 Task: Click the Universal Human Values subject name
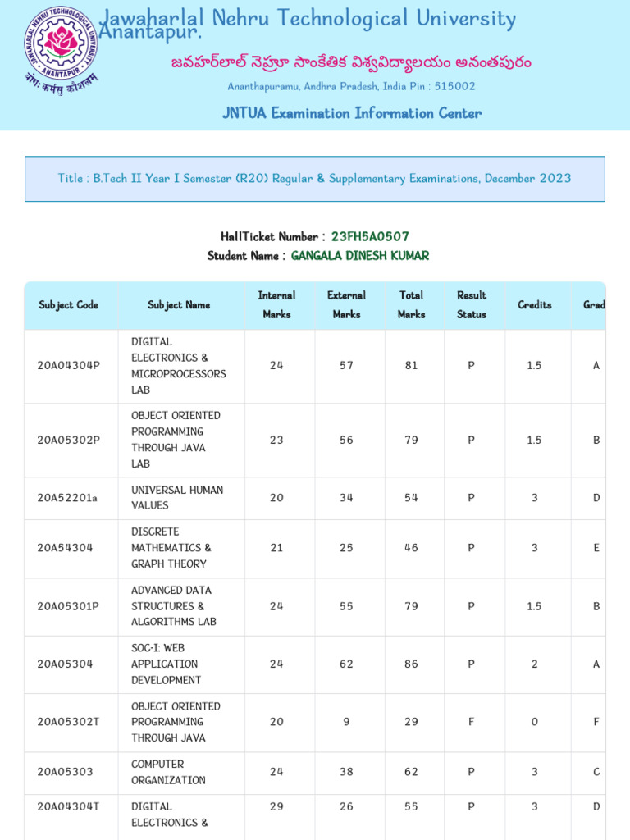pos(177,498)
